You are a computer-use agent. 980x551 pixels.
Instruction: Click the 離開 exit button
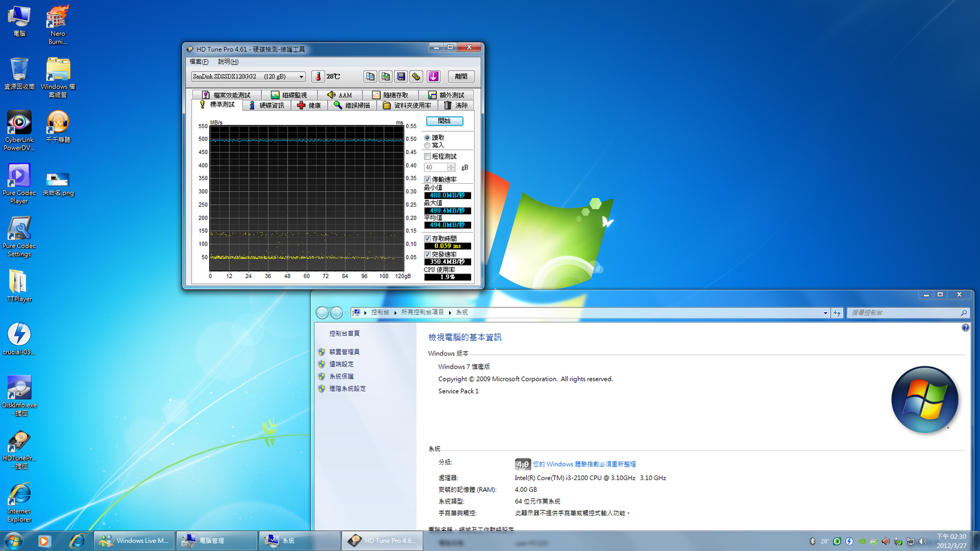click(461, 76)
